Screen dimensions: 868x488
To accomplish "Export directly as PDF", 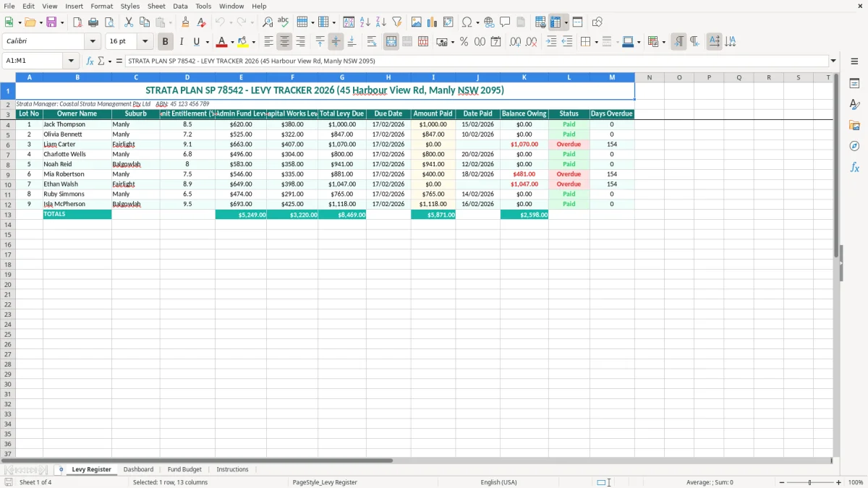I will coord(77,22).
